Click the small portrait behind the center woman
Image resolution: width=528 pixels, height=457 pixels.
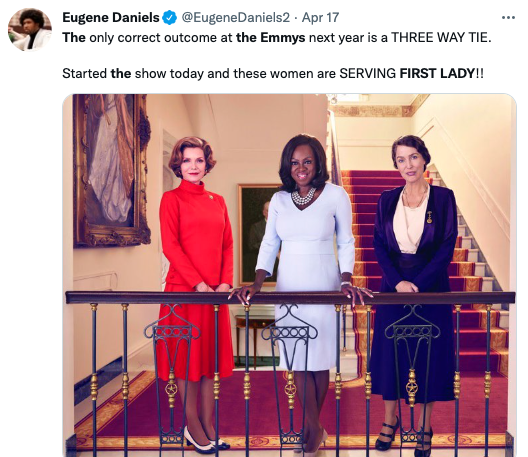click(258, 232)
